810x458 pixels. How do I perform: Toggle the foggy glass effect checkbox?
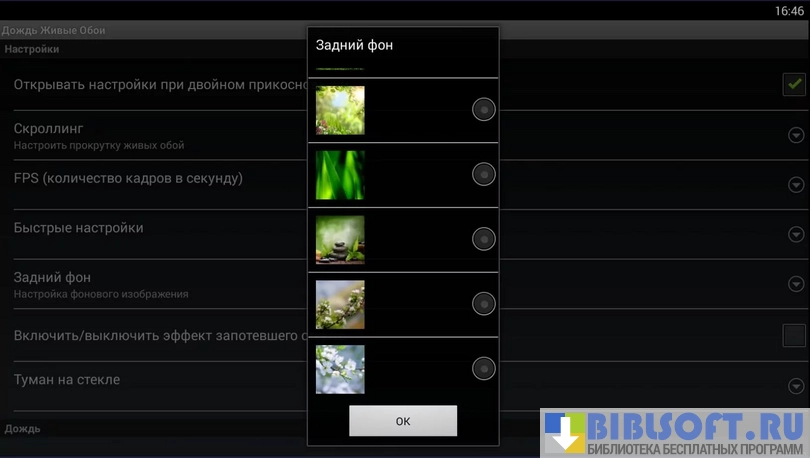click(794, 335)
